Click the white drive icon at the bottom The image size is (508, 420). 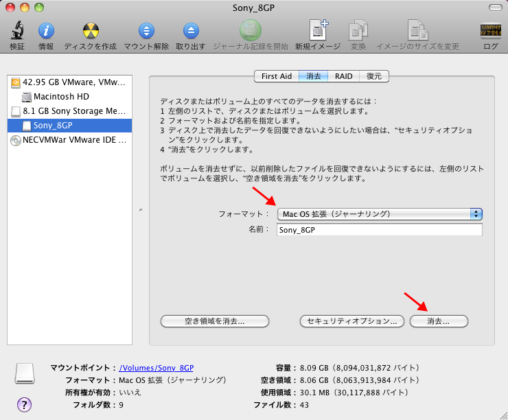25,373
